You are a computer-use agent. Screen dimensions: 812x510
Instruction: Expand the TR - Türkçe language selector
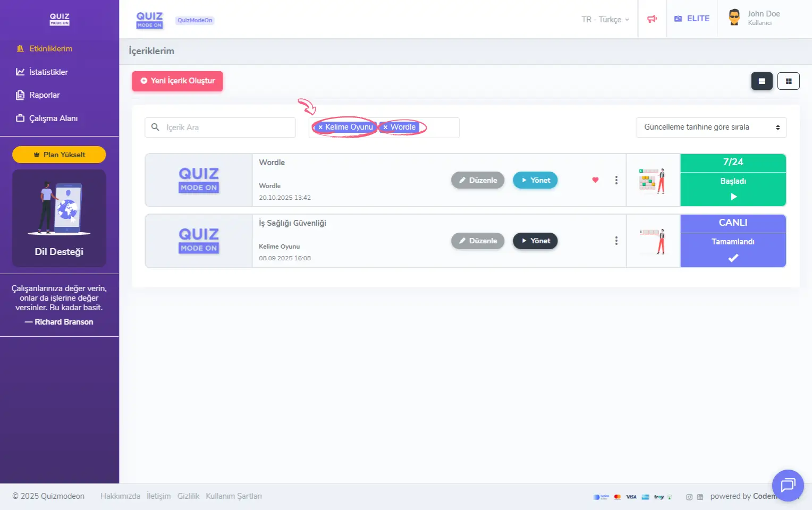[x=605, y=20]
